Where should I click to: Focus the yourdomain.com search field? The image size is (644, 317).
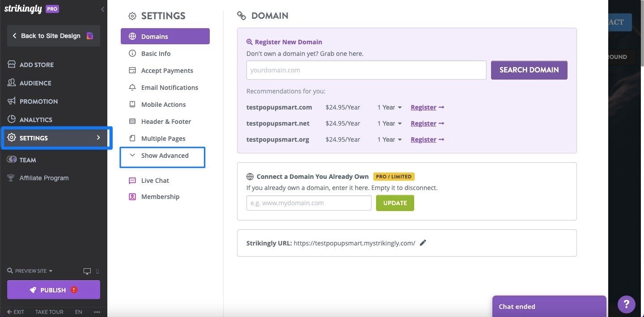coord(366,70)
